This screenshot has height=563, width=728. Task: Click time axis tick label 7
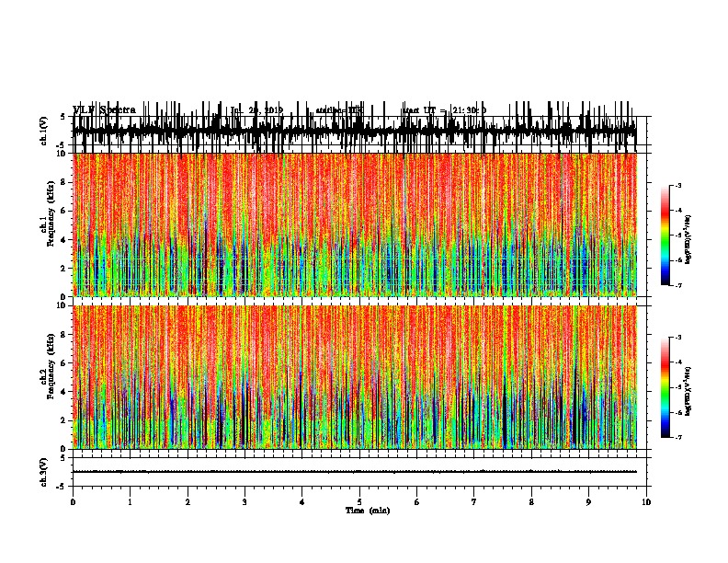473,502
